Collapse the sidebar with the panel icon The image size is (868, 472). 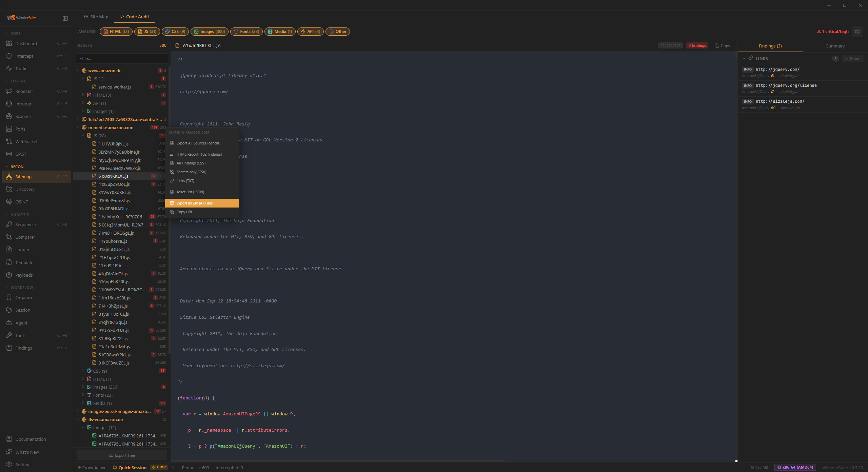(x=65, y=18)
